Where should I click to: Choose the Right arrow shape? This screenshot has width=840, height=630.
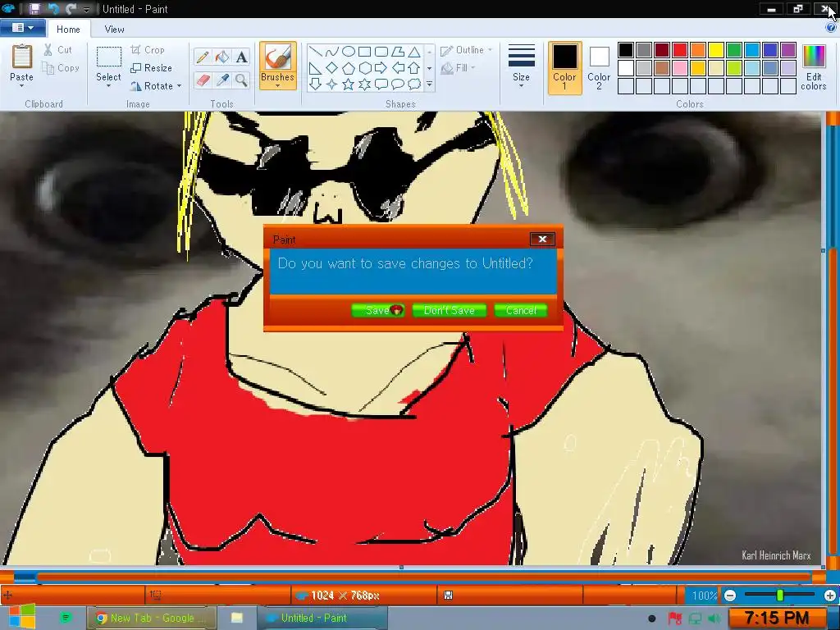pos(381,68)
